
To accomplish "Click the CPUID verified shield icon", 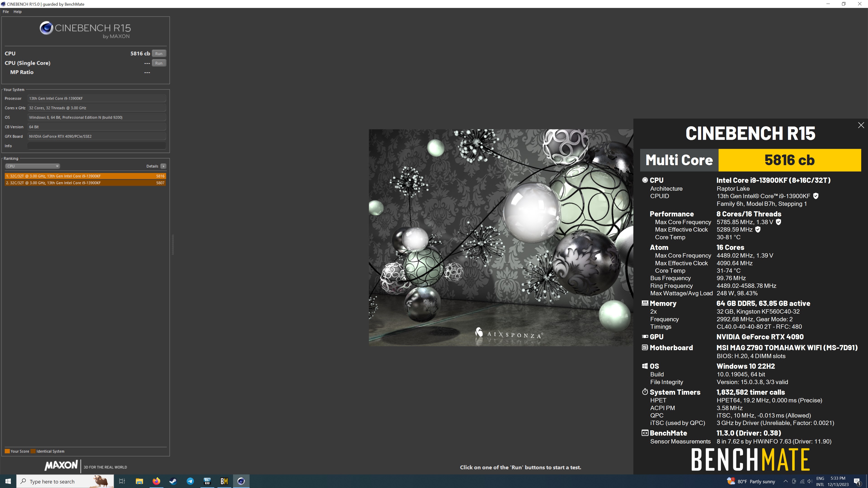I will tap(816, 196).
